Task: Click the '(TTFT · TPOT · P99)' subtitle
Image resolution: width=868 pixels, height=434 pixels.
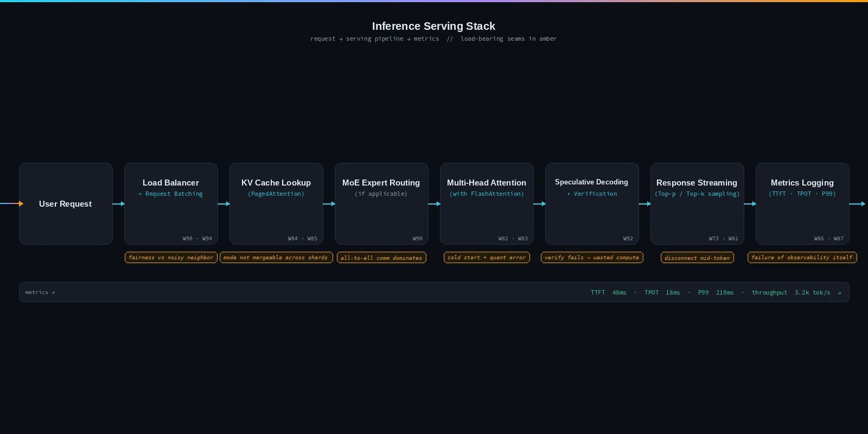Action: pos(802,194)
